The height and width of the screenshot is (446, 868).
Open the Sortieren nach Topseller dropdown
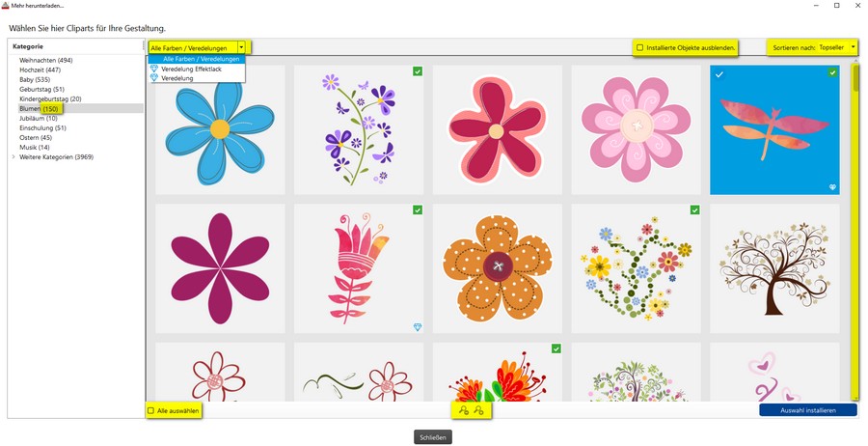click(x=837, y=47)
